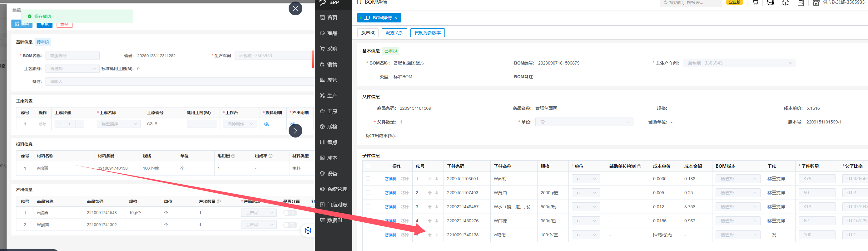The image size is (868, 251).
Task: Click the 移除 link for the W水 row
Action: (405, 207)
